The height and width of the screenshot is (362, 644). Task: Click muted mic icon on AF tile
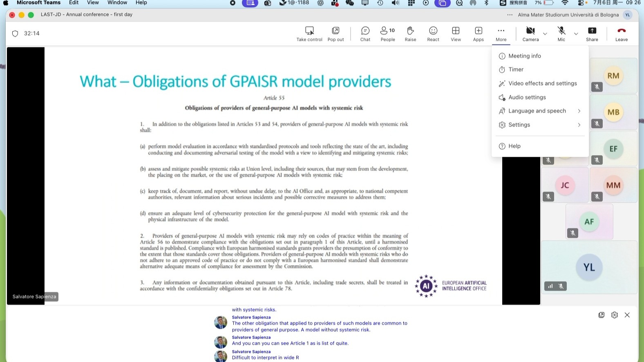pos(573,233)
